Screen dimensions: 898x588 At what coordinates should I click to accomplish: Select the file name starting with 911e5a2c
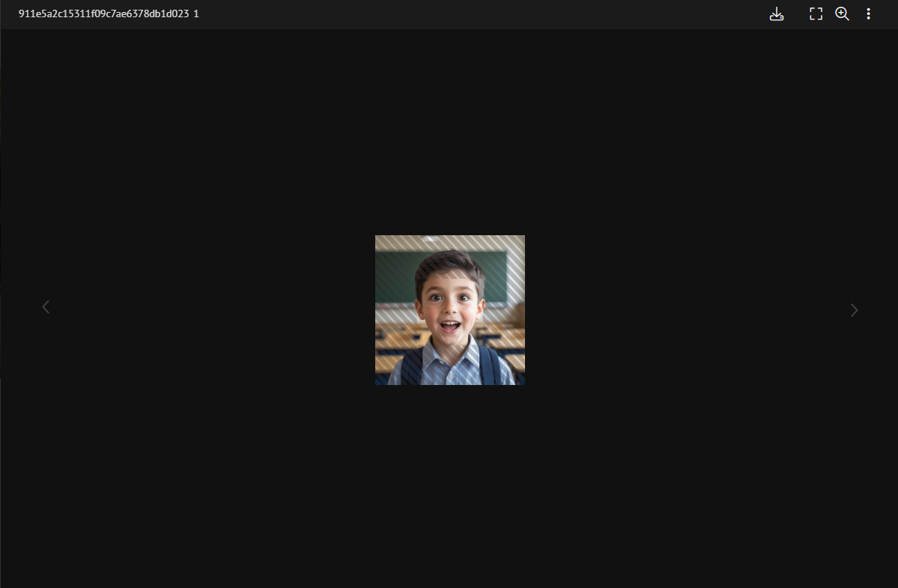pyautogui.click(x=103, y=14)
